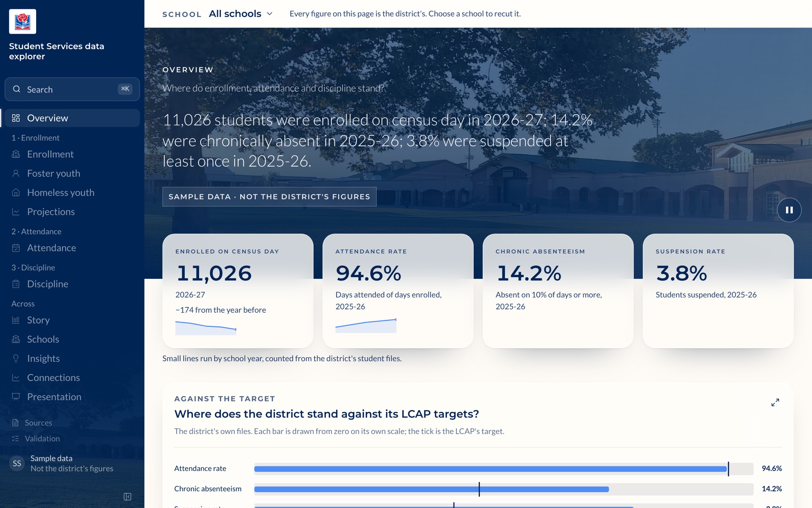
Task: Click the '3 · Discipline' section heading
Action: (x=33, y=267)
